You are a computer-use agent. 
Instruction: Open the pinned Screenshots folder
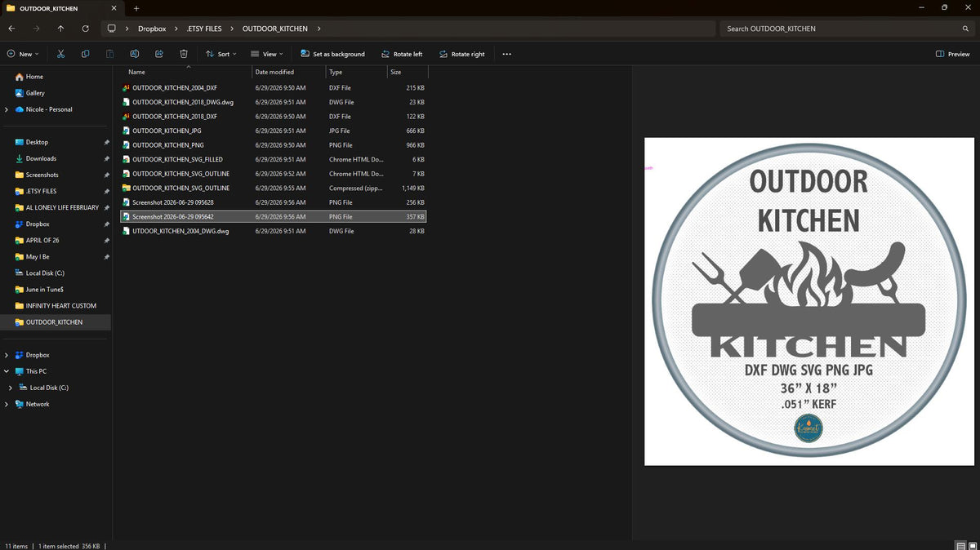pos(42,175)
